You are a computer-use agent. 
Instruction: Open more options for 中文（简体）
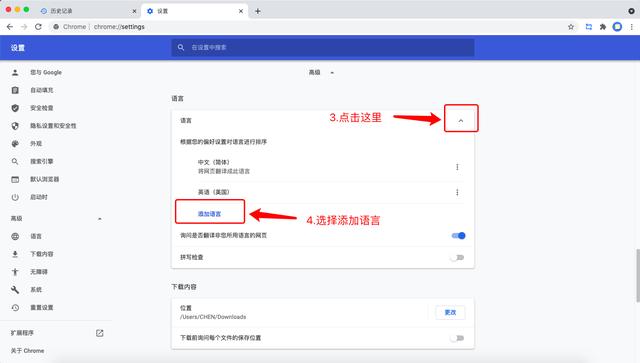click(x=457, y=167)
